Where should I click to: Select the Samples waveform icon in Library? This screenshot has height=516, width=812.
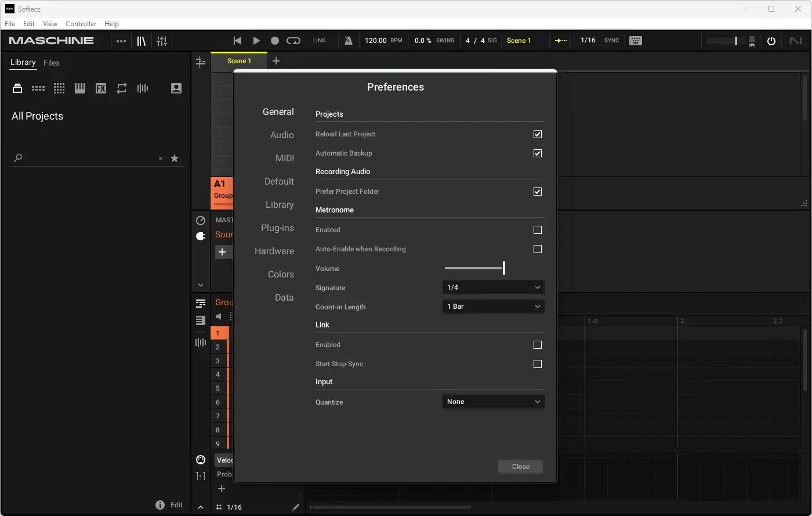click(x=143, y=88)
